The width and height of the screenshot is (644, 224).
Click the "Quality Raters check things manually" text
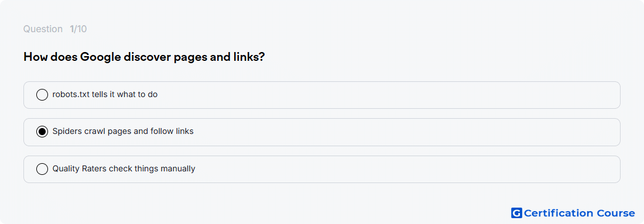click(x=124, y=168)
